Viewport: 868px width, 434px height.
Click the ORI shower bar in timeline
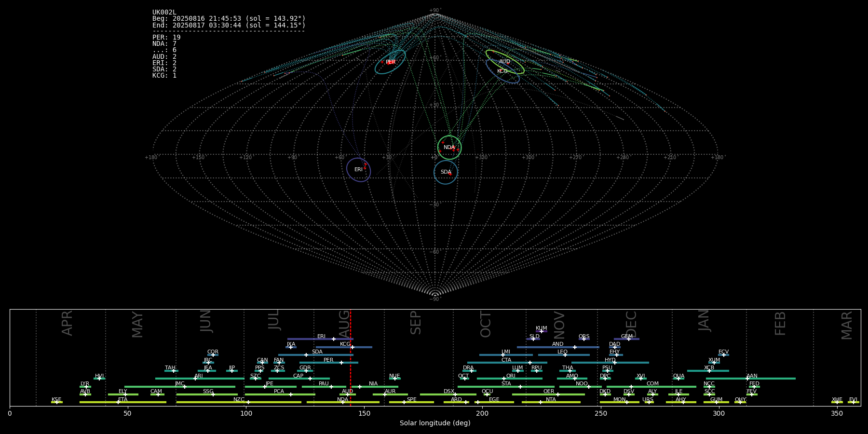coord(510,379)
